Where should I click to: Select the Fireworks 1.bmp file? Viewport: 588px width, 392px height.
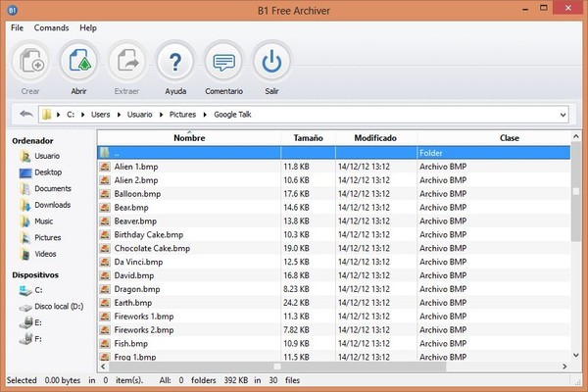[144, 317]
